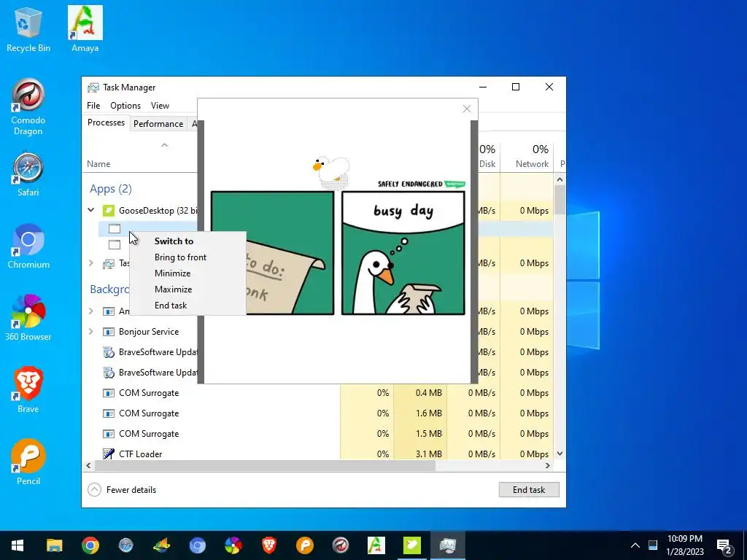Close the goose comic popup window

pyautogui.click(x=467, y=109)
